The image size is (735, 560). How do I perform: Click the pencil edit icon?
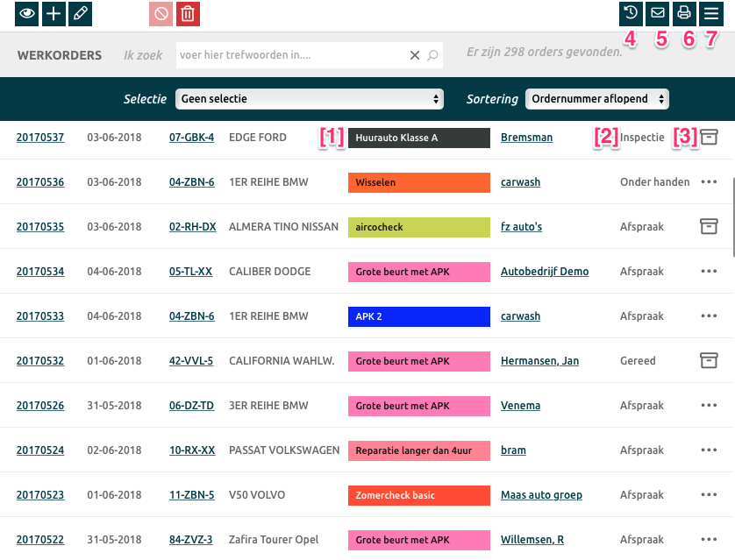(79, 13)
